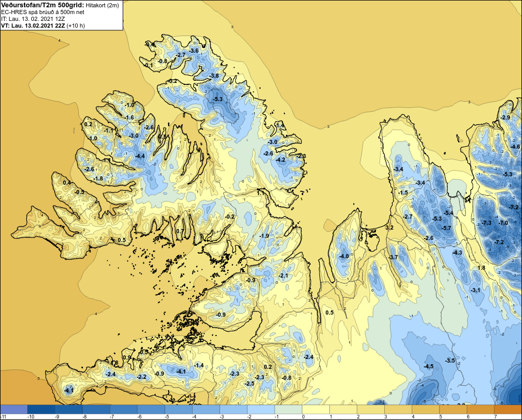
Task: Select the -3.7 temperature reading
Action: coord(393,257)
